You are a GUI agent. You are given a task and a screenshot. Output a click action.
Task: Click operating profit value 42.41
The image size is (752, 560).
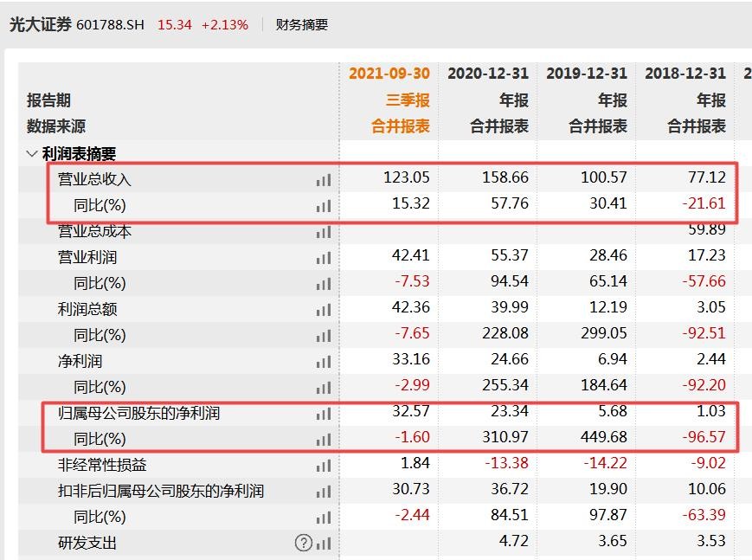tap(411, 254)
